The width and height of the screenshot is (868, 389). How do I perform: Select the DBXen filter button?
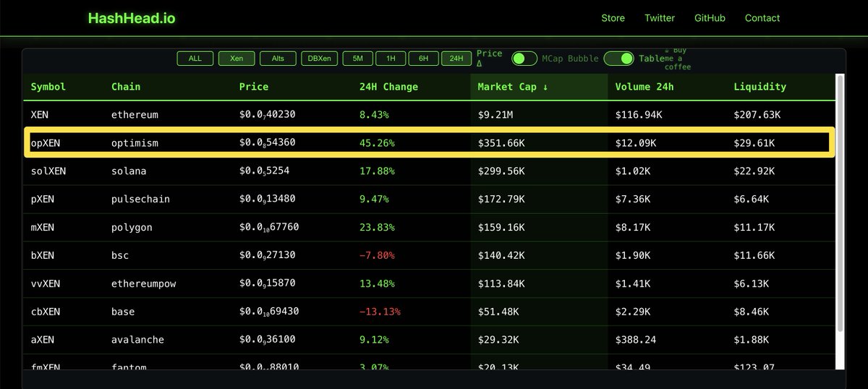click(319, 59)
